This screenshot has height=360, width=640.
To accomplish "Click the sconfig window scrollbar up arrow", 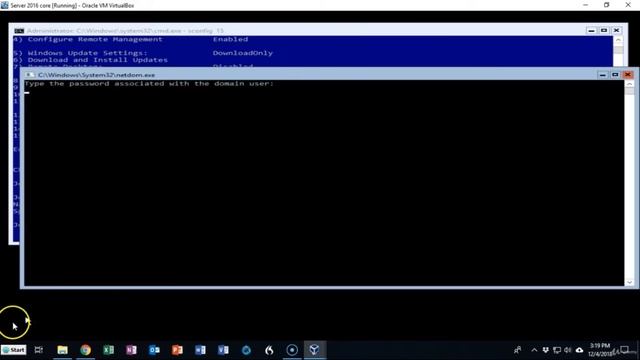I will coord(618,40).
